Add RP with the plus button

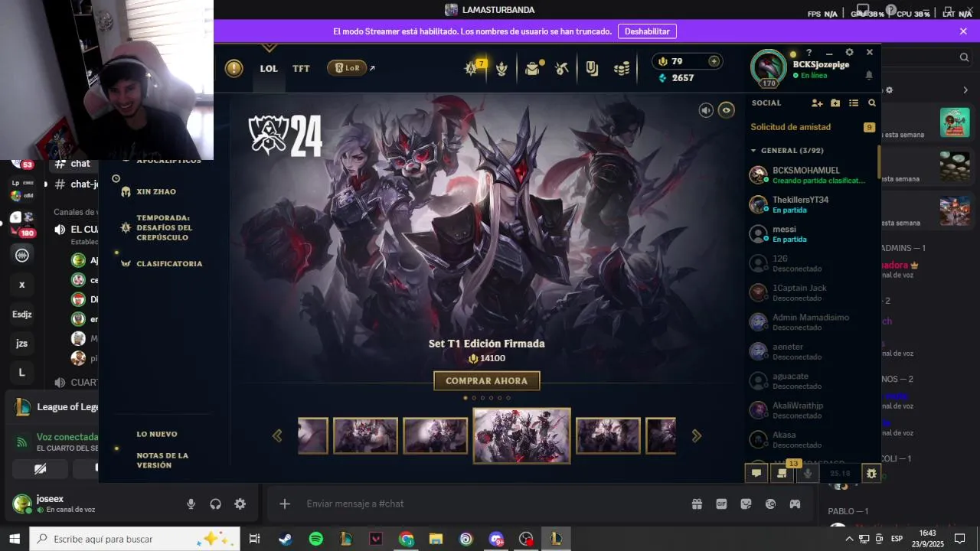(x=714, y=61)
